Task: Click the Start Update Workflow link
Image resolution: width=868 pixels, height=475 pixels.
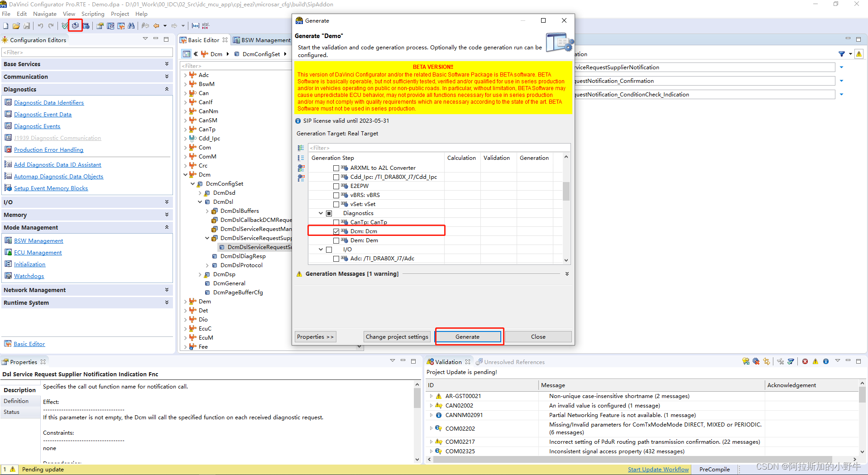Action: coord(658,469)
